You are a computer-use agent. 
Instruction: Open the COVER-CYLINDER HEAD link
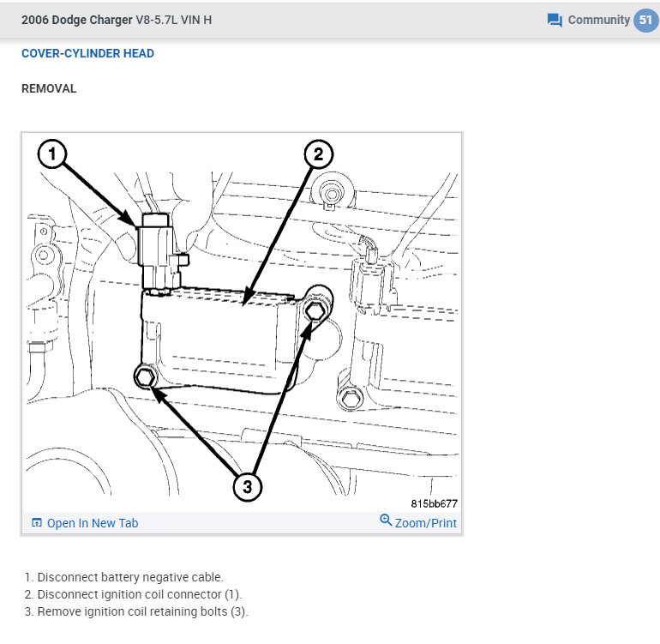coord(87,53)
